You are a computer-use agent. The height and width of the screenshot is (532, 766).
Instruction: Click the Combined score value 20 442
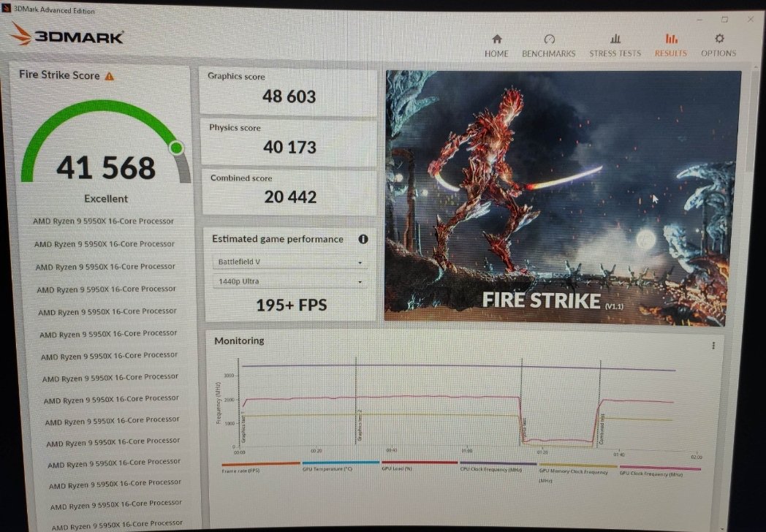(x=291, y=197)
